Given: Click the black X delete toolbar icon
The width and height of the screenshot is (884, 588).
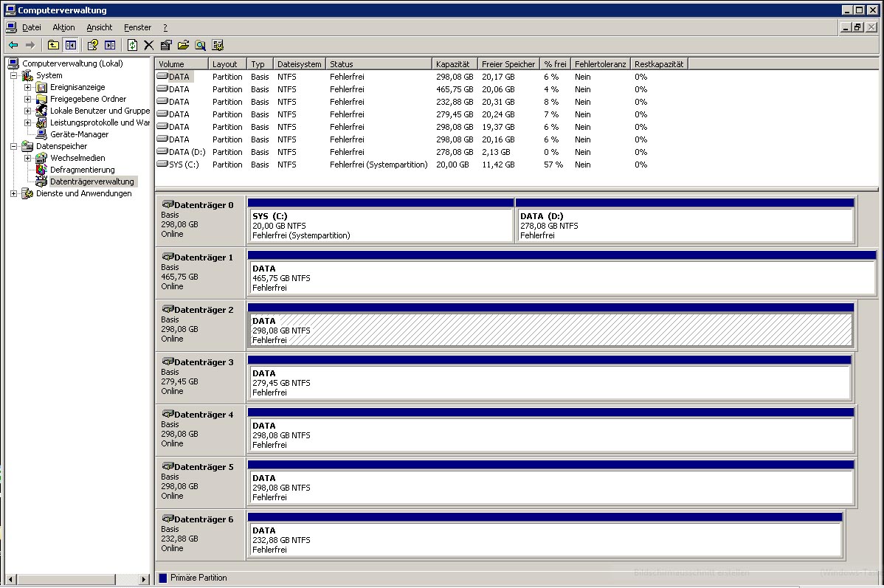Looking at the screenshot, I should (x=149, y=45).
